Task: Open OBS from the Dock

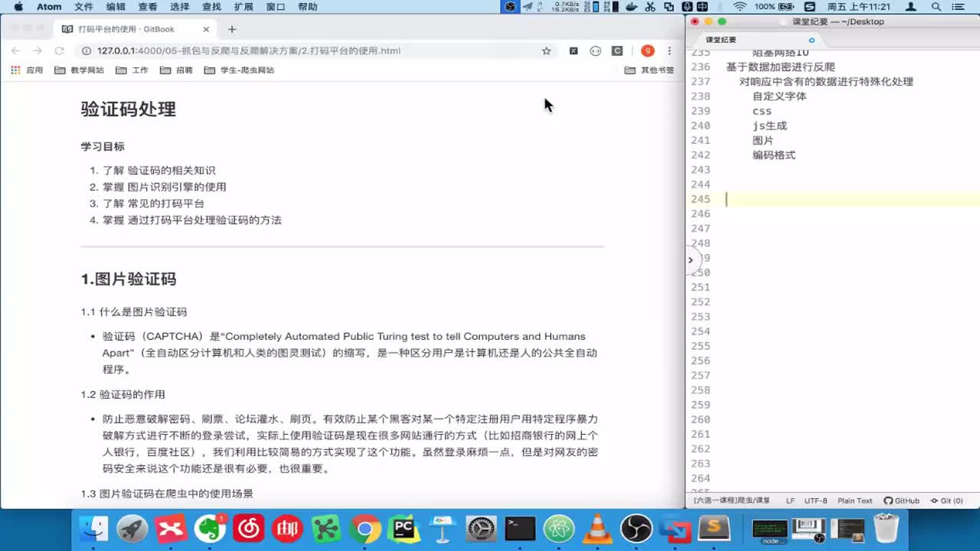Action: (x=636, y=528)
